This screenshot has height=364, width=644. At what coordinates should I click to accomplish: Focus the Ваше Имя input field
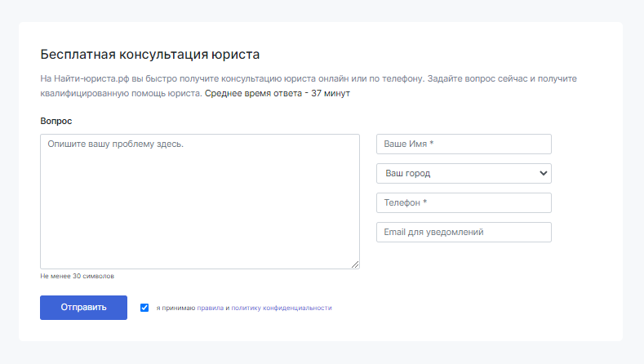(x=464, y=144)
